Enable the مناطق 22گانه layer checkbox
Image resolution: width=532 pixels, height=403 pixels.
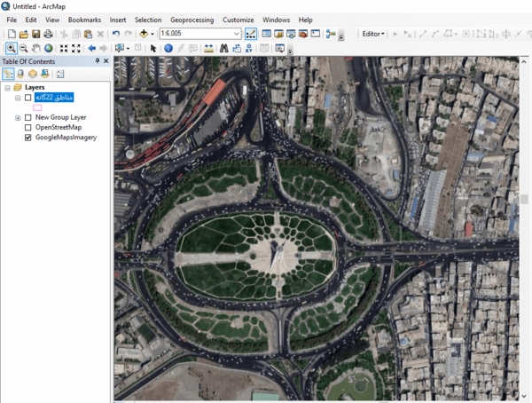(x=28, y=98)
